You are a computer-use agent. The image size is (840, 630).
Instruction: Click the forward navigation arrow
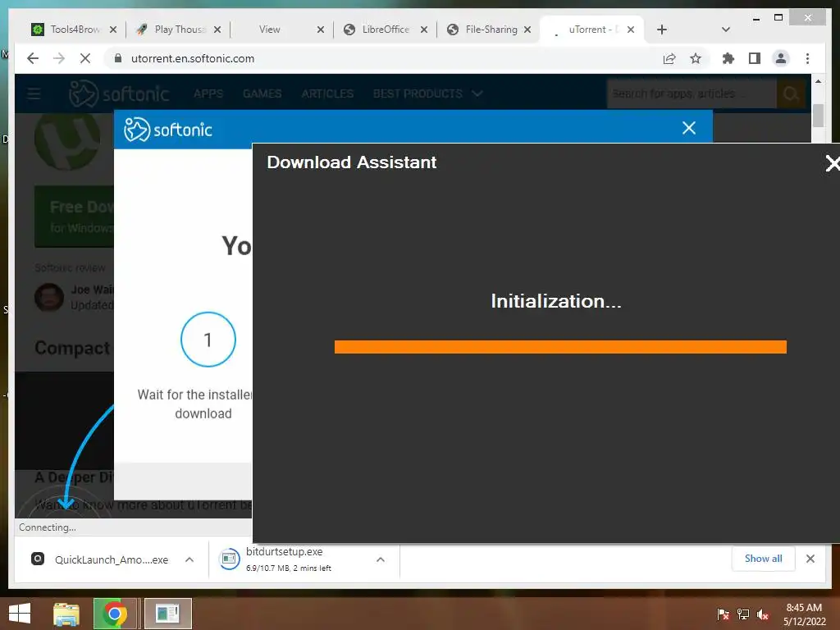pyautogui.click(x=59, y=58)
